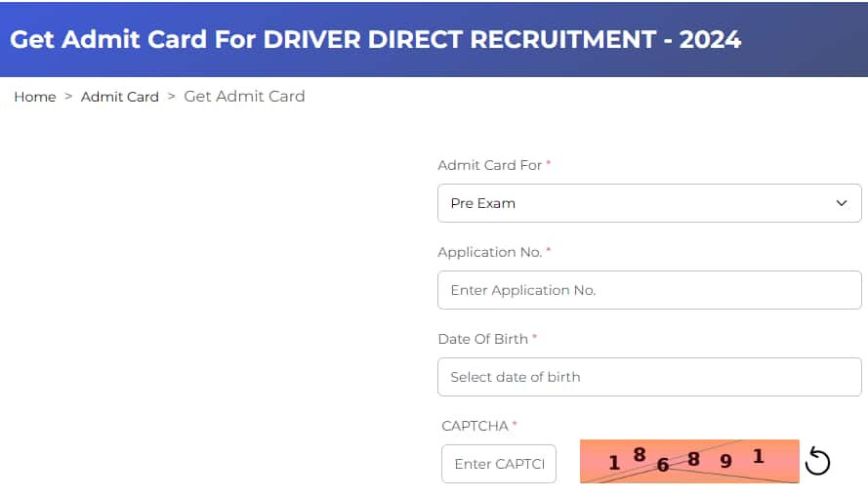Screen dimensions: 868x499
Task: Click the blue header banner
Action: click(x=801, y=39)
